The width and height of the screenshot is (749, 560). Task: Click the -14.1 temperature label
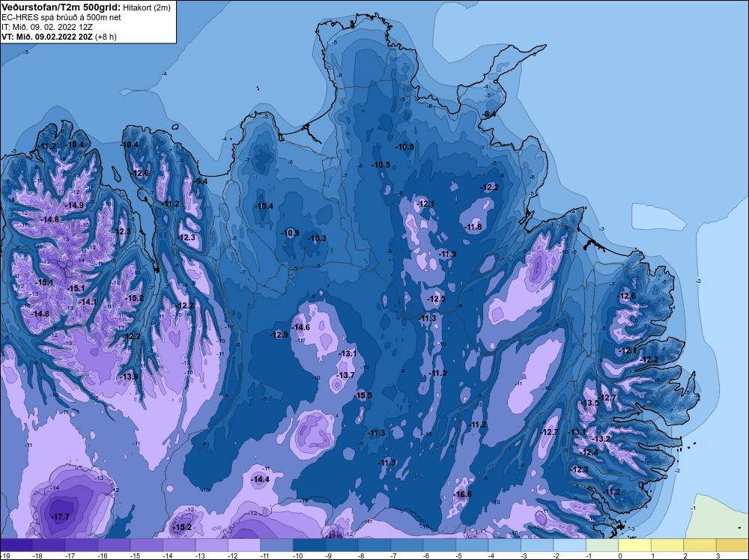88,302
